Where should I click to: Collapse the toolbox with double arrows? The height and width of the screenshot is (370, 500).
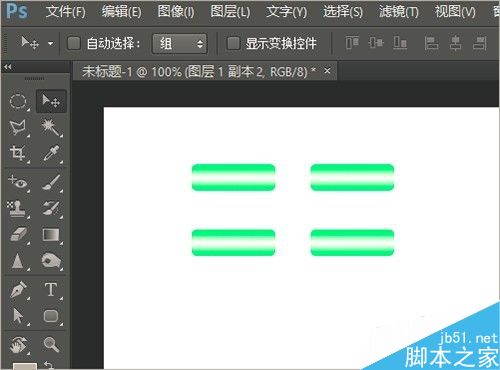coord(8,67)
